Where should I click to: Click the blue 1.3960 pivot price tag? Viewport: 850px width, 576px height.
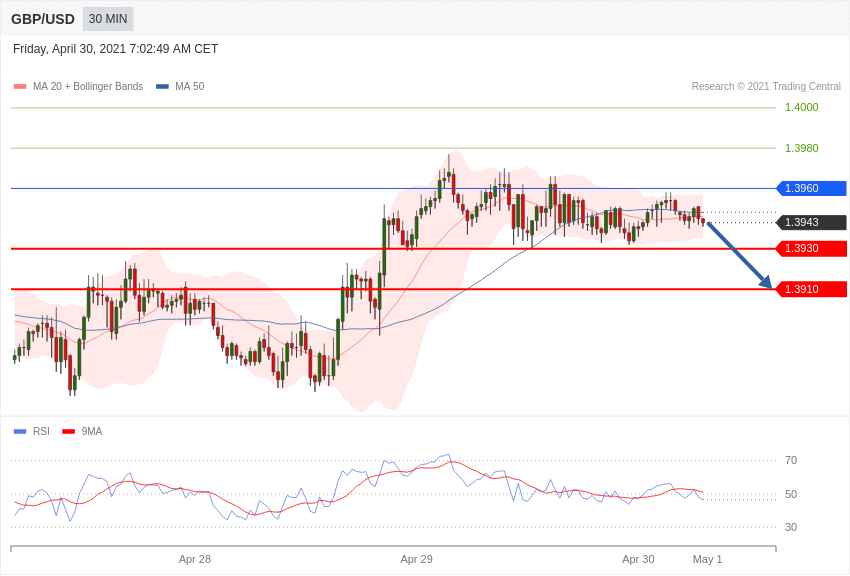(x=811, y=188)
